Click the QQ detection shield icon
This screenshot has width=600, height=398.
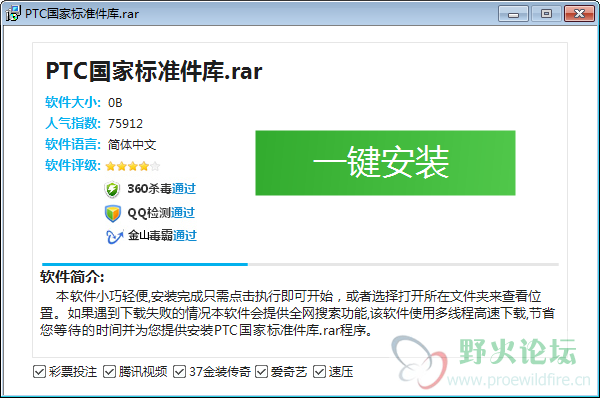pyautogui.click(x=112, y=213)
